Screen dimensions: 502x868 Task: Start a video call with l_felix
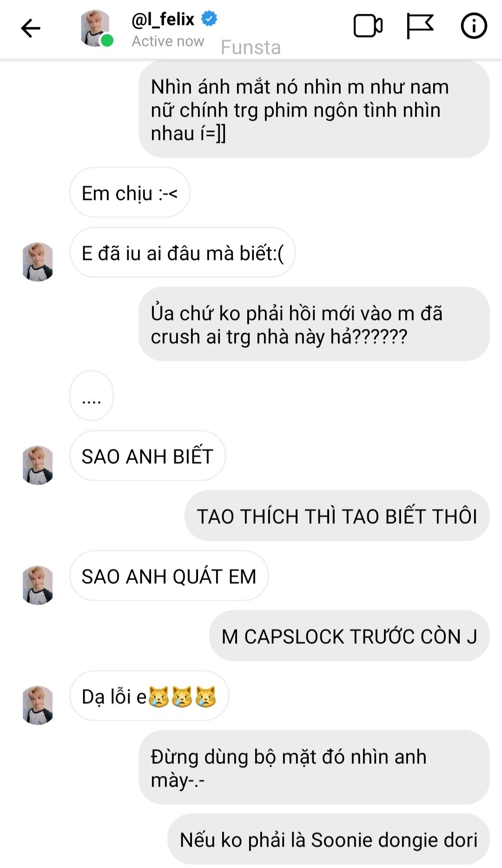[368, 26]
